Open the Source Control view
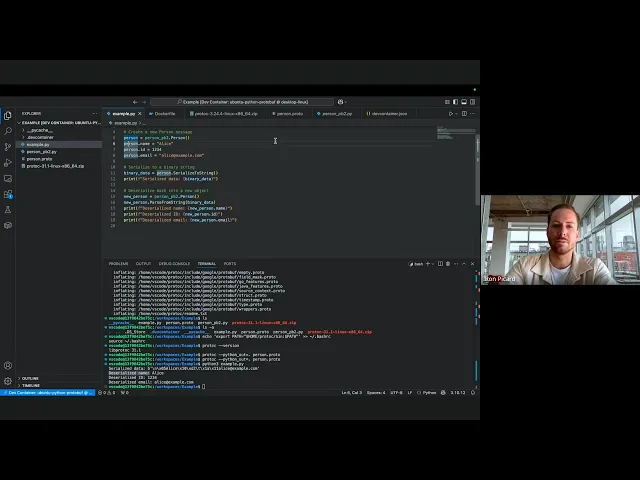This screenshot has width=640, height=480. click(x=8, y=147)
